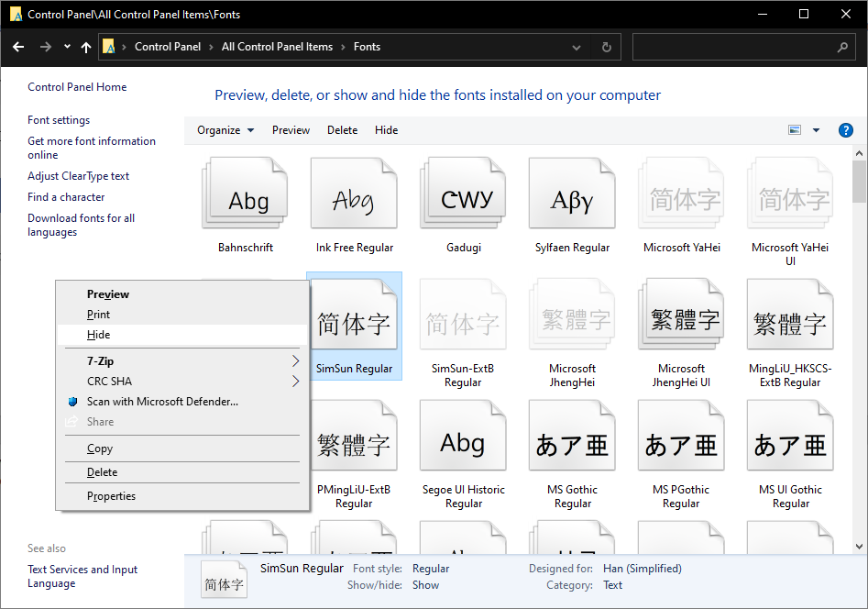Viewport: 868px width, 609px height.
Task: Open Download fonts for all languages
Action: coord(81,225)
